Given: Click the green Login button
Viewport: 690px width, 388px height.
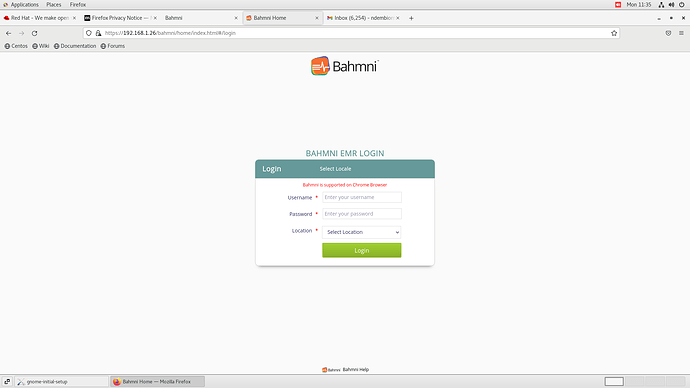Looking at the screenshot, I should 362,250.
